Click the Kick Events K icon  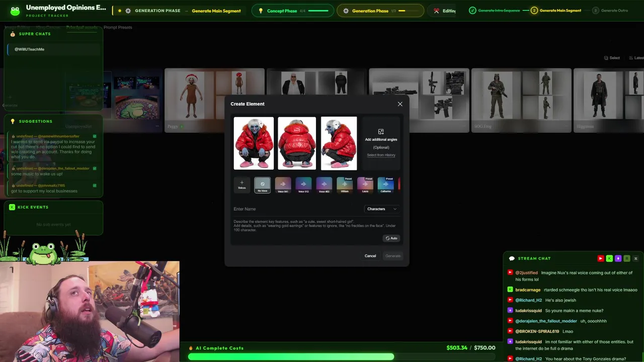pos(13,207)
